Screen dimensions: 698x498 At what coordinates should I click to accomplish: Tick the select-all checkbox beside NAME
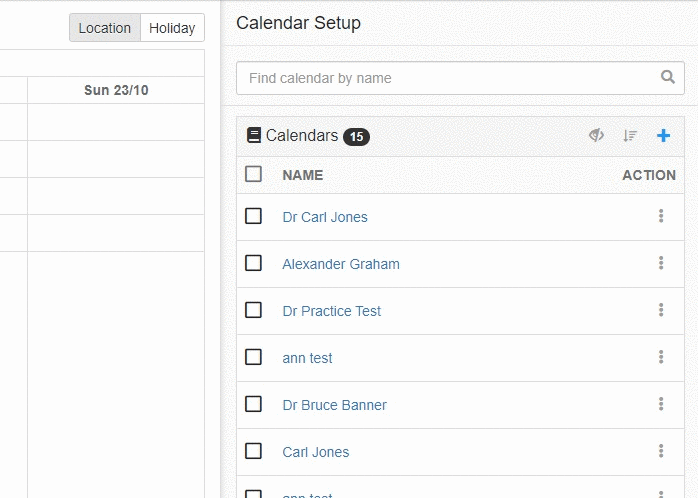tap(253, 174)
